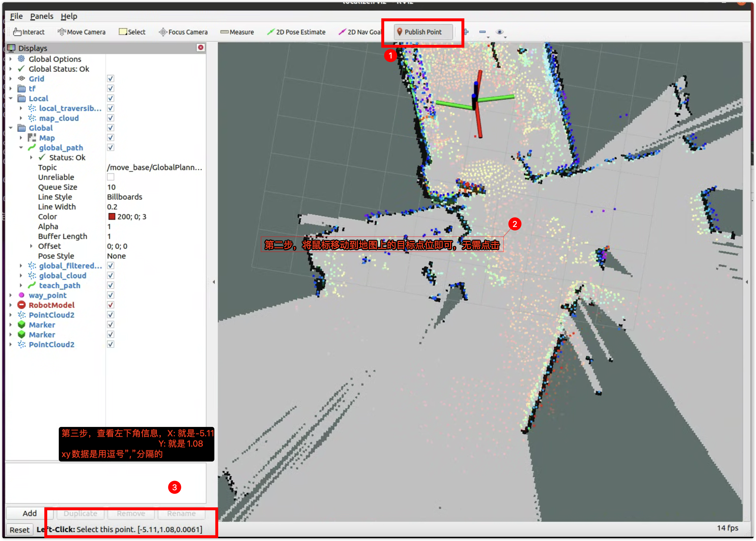
Task: Click the Remove button
Action: point(131,513)
